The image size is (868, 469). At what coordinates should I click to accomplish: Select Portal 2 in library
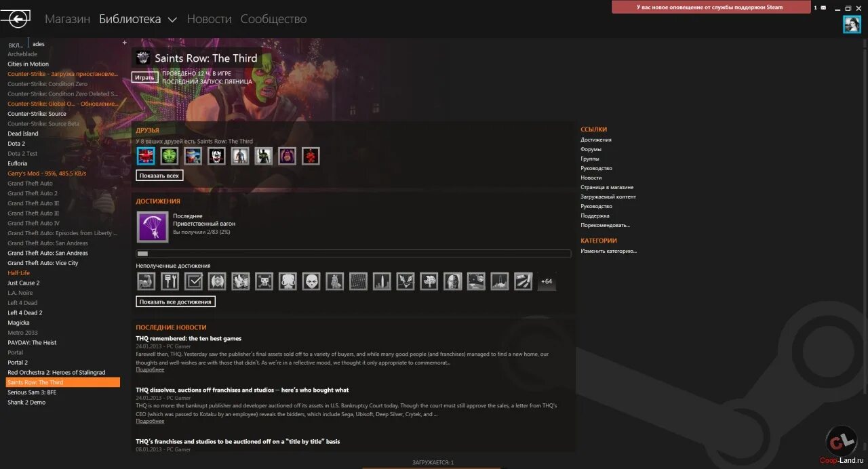[18, 363]
